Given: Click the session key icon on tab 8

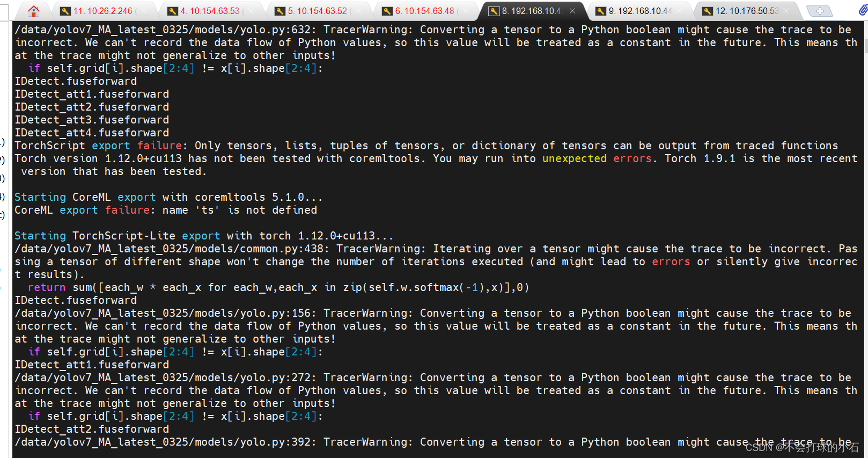Looking at the screenshot, I should [494, 11].
